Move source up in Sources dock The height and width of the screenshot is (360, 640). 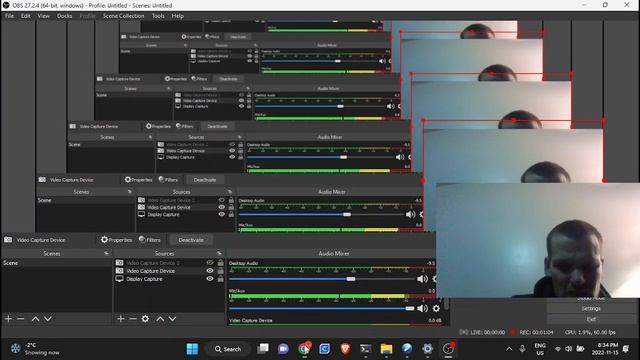click(x=160, y=319)
